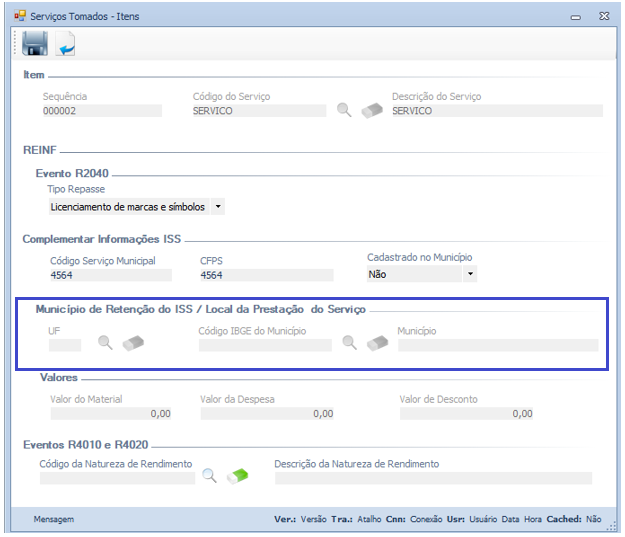The width and height of the screenshot is (625, 537).
Task: Search Código do Serviço with magnifier
Action: tap(344, 110)
